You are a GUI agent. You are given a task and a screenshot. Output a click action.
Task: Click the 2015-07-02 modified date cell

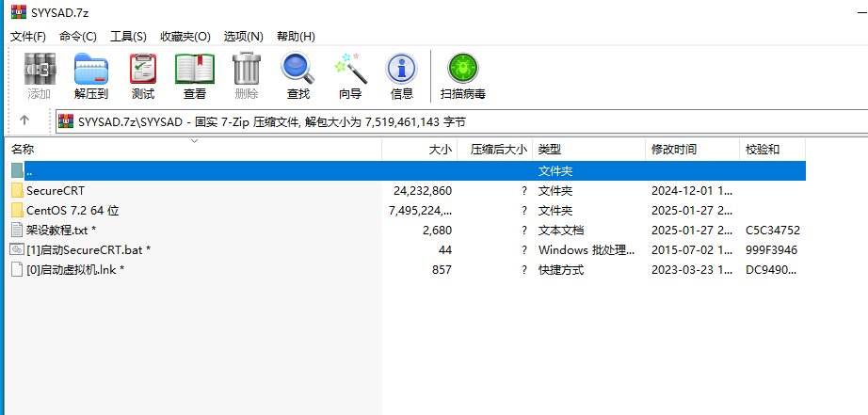point(692,250)
